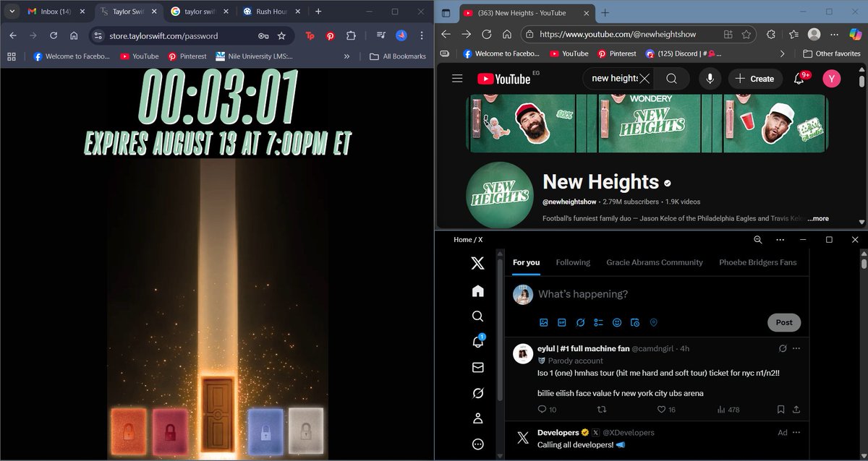Switch to the Gmail Inbox tab
The image size is (868, 461).
coord(56,12)
